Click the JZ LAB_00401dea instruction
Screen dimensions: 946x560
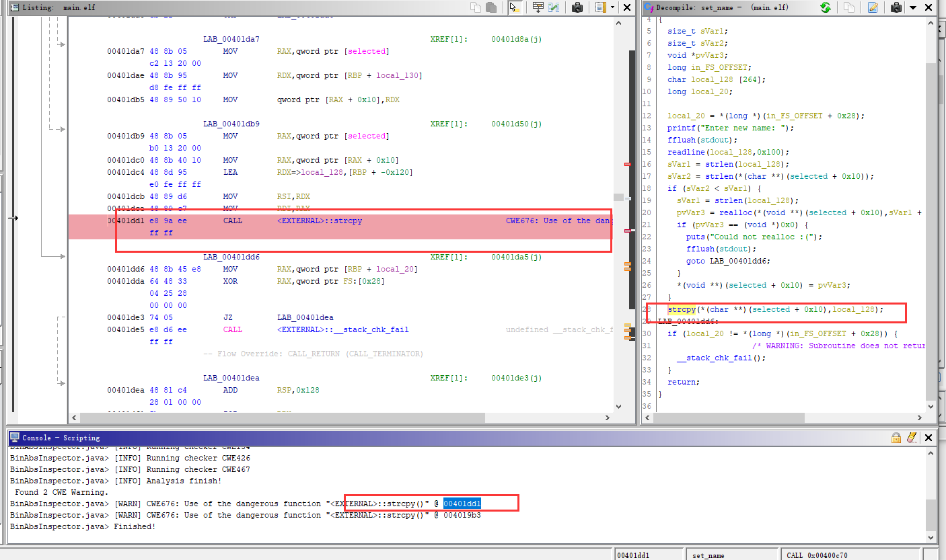click(x=278, y=317)
